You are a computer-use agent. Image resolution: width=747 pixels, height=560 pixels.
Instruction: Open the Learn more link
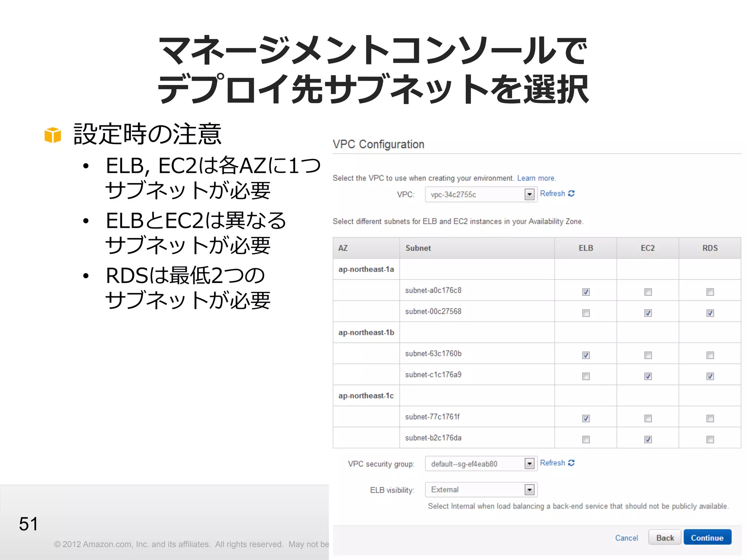point(536,178)
